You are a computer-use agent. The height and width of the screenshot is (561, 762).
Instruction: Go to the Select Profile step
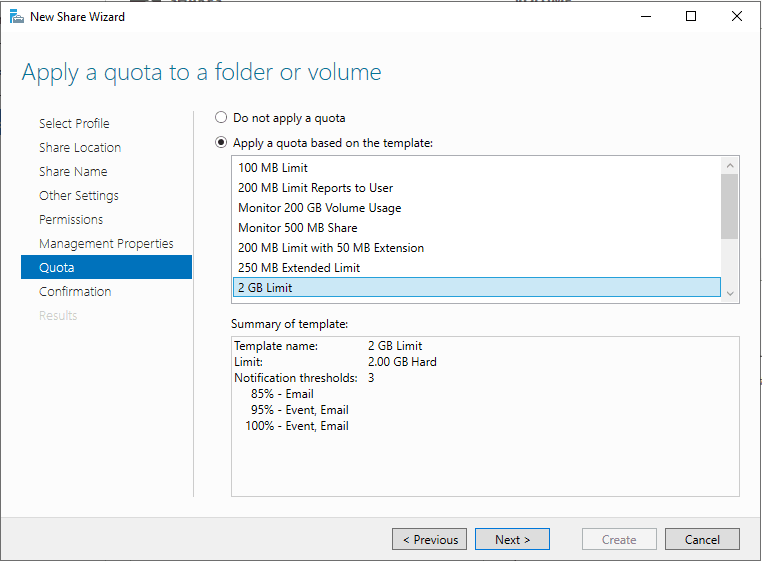click(74, 124)
